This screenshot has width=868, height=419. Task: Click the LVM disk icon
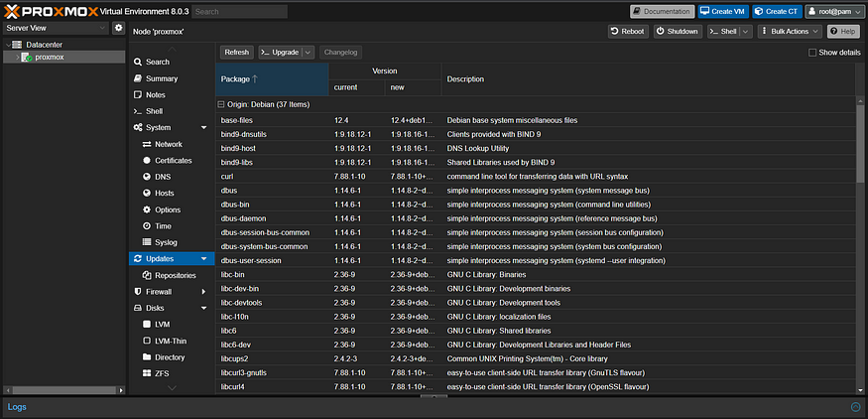tap(147, 325)
